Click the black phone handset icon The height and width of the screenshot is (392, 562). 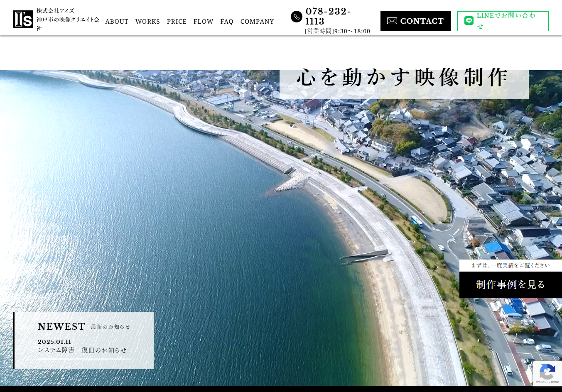coord(297,17)
